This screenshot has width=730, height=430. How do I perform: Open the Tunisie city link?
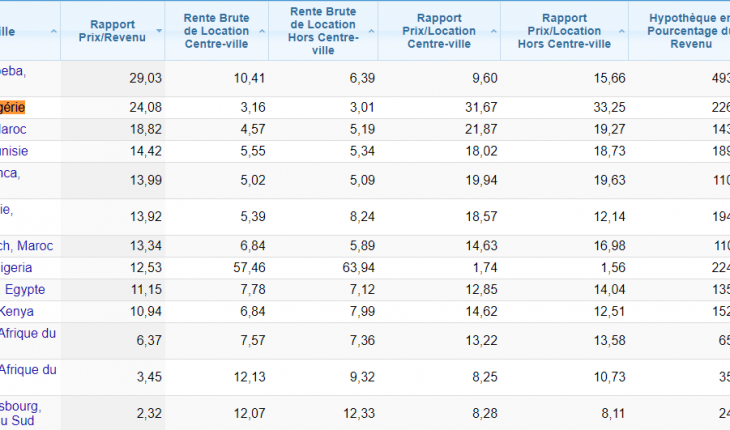pos(14,151)
